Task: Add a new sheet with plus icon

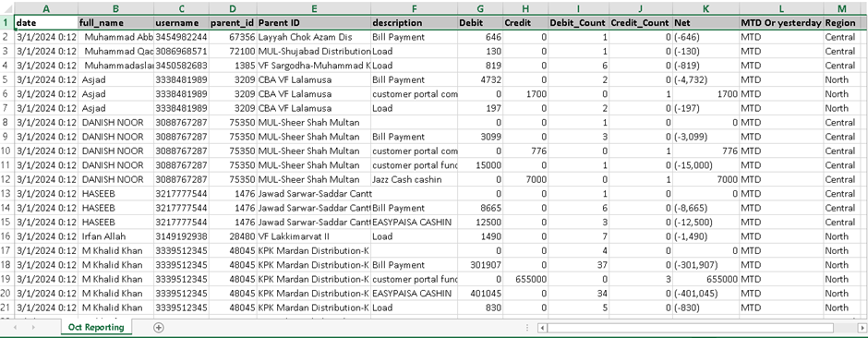Action: (158, 328)
